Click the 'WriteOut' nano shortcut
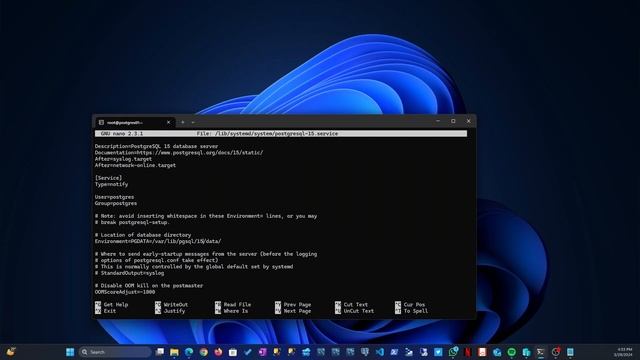 point(176,304)
